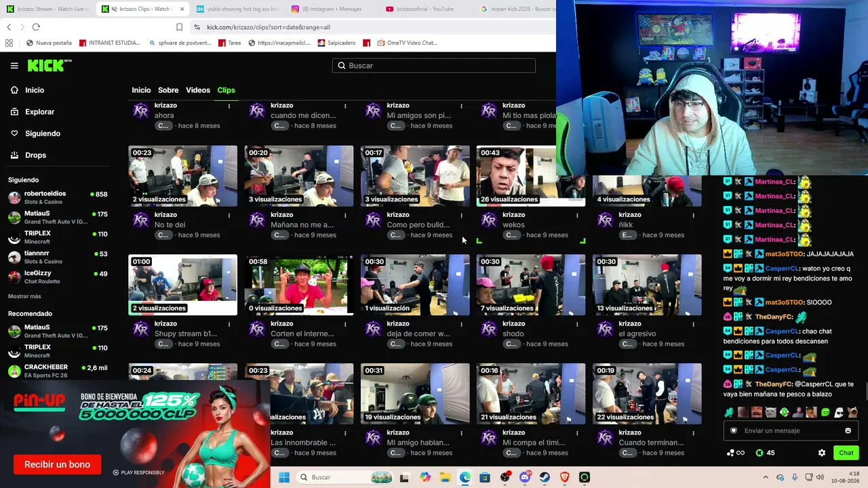This screenshot has width=868, height=488.
Task: Click the green K points balance icon
Action: click(x=759, y=453)
